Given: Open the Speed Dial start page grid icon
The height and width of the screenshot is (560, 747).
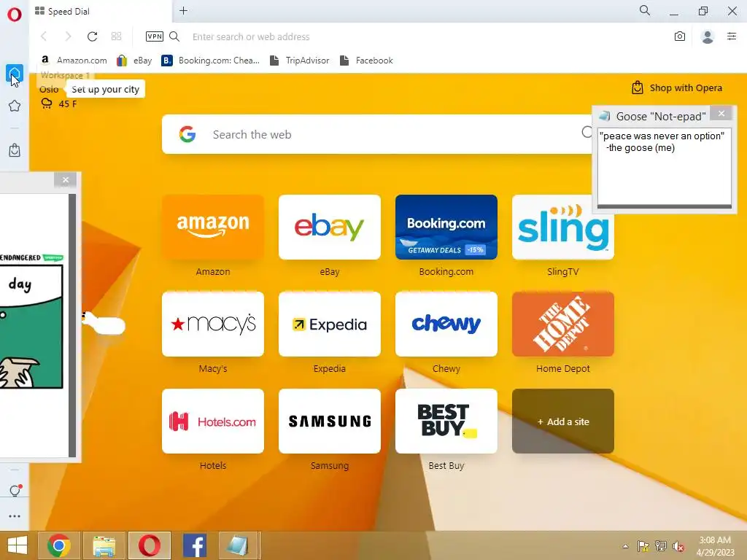Looking at the screenshot, I should (x=116, y=36).
